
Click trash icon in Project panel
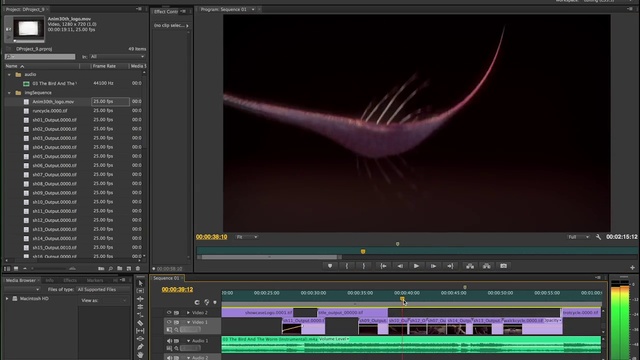pos(138,269)
